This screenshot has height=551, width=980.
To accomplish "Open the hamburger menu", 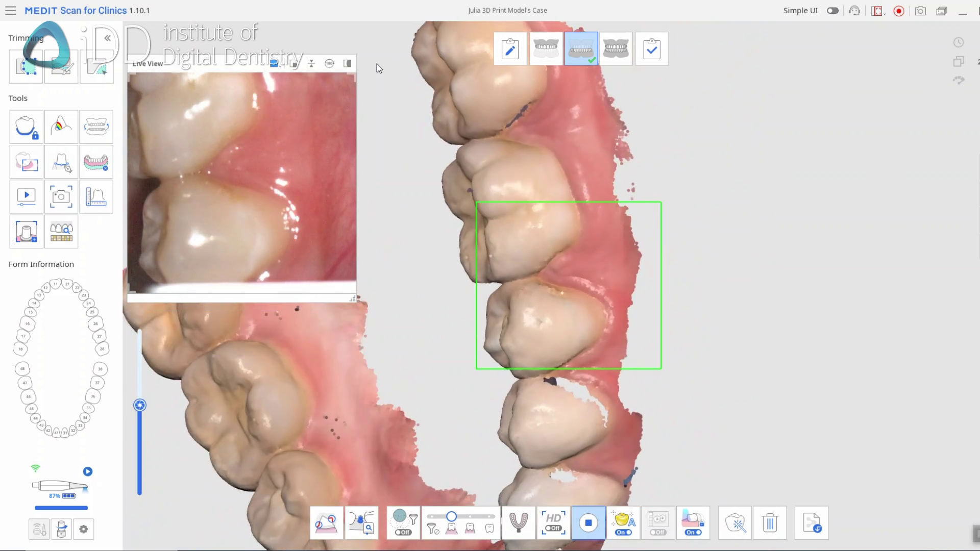I will [x=10, y=10].
